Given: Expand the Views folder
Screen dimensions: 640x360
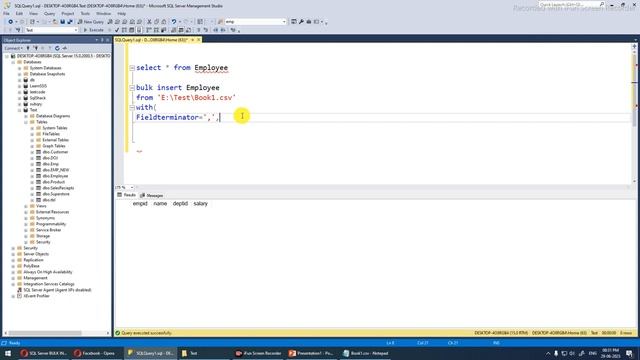Looking at the screenshot, I should click(x=26, y=206).
